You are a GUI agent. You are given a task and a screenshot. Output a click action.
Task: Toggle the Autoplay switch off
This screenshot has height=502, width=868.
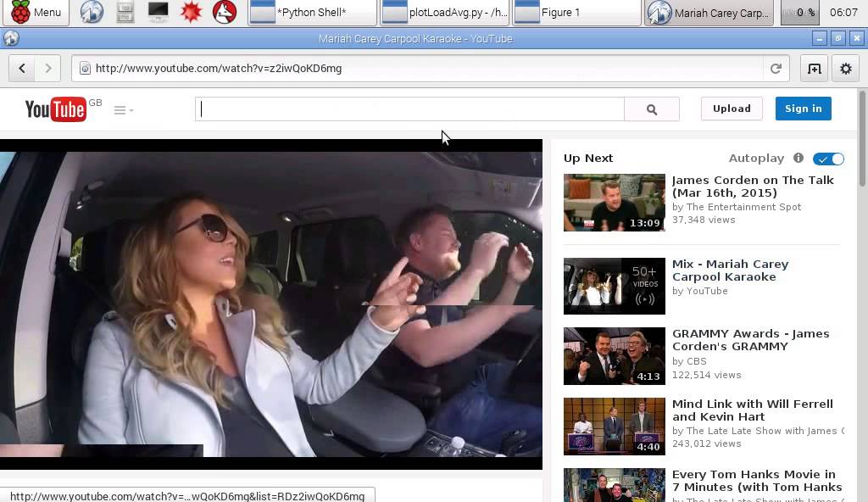click(x=828, y=159)
